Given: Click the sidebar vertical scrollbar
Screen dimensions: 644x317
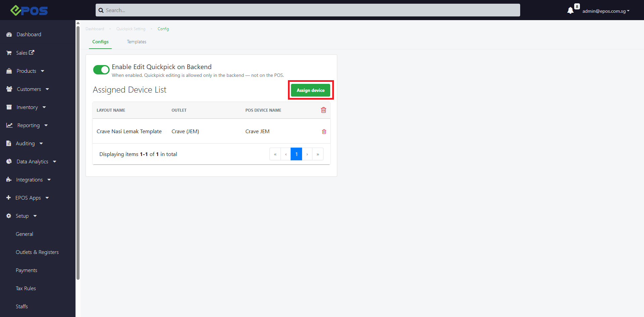Looking at the screenshot, I should pos(78,151).
